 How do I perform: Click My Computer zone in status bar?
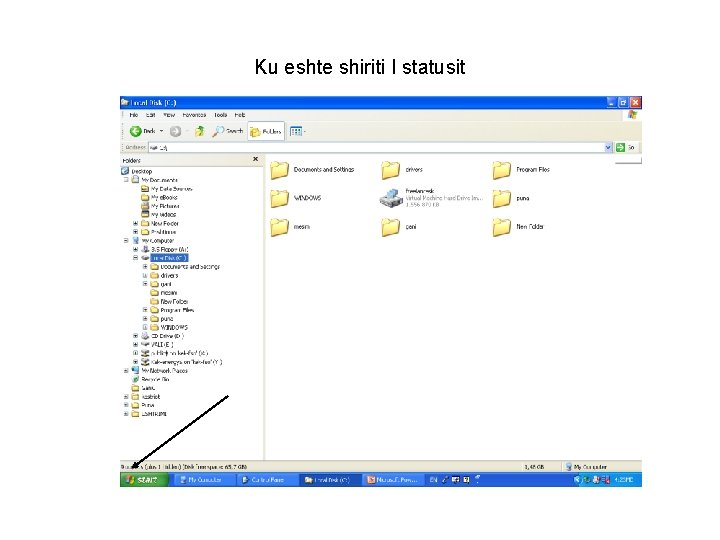tap(586, 467)
